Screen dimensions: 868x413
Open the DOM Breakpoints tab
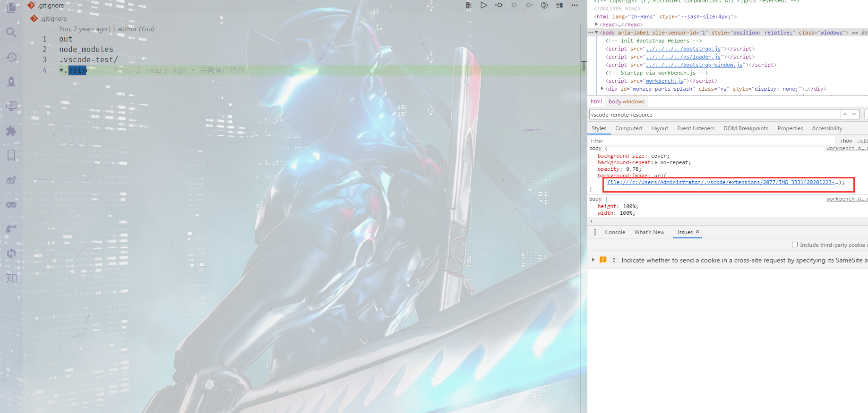(x=746, y=128)
